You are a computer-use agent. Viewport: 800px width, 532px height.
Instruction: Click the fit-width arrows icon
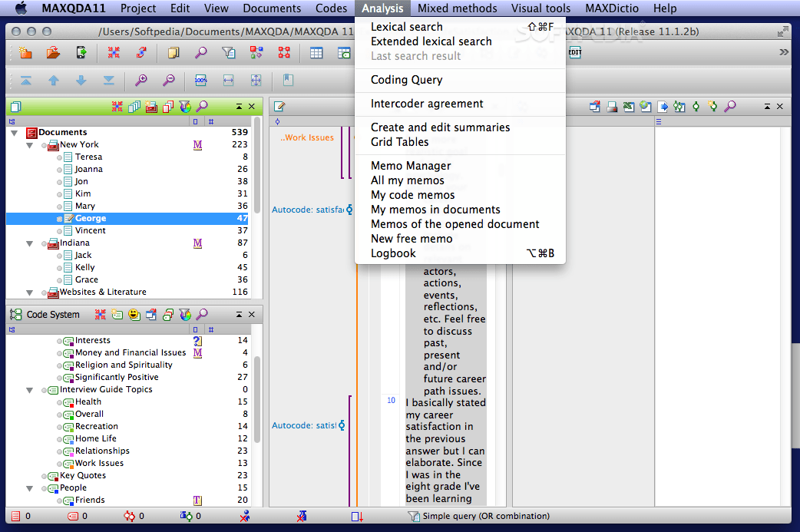coord(229,80)
